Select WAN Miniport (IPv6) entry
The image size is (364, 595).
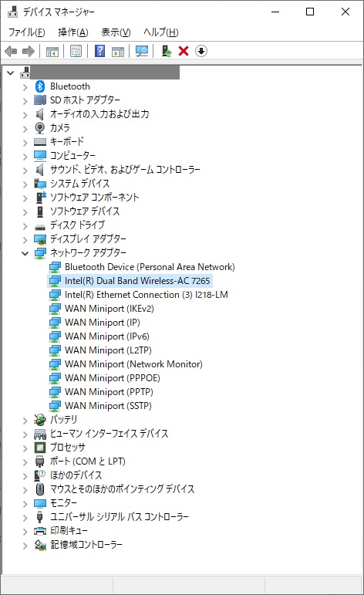[107, 336]
